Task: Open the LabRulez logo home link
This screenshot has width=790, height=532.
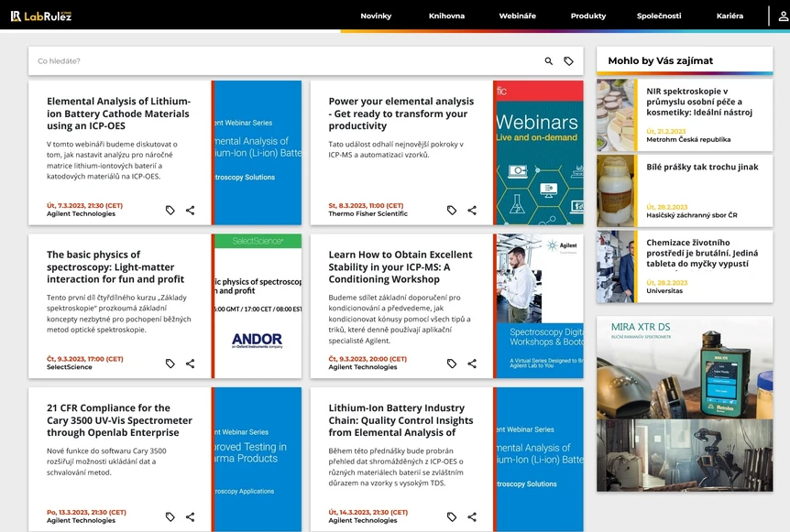Action: [x=41, y=16]
